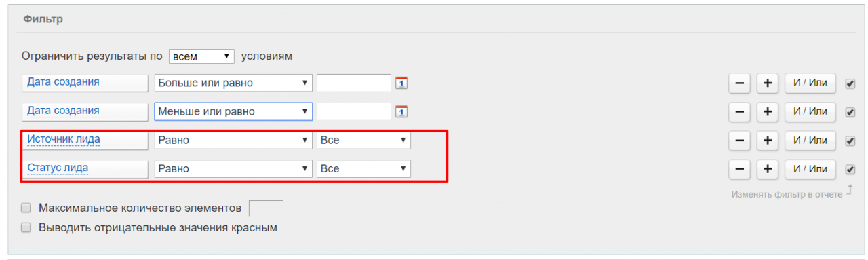The image size is (868, 260).
Task: Add a condition after first Дата создания row
Action: [x=767, y=83]
